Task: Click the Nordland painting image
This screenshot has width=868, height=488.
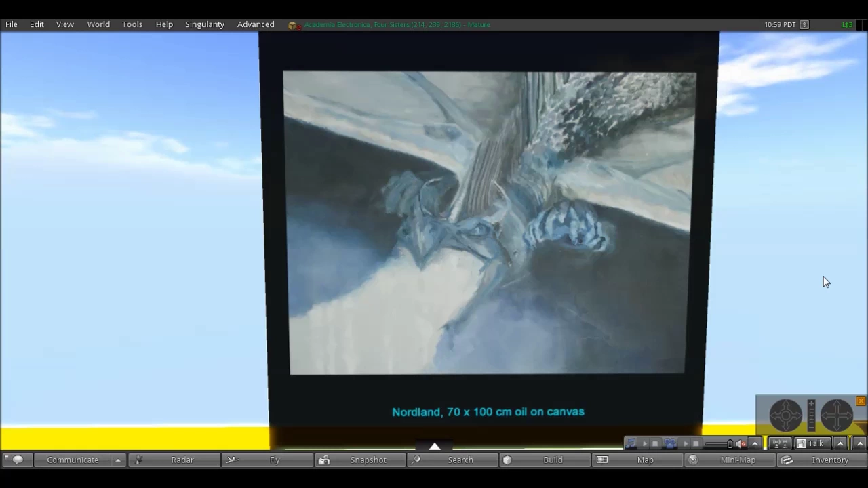Action: click(x=488, y=222)
